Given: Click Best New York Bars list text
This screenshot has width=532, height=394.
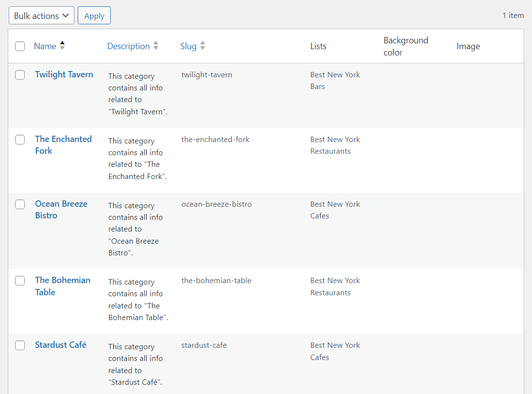Looking at the screenshot, I should tap(335, 80).
